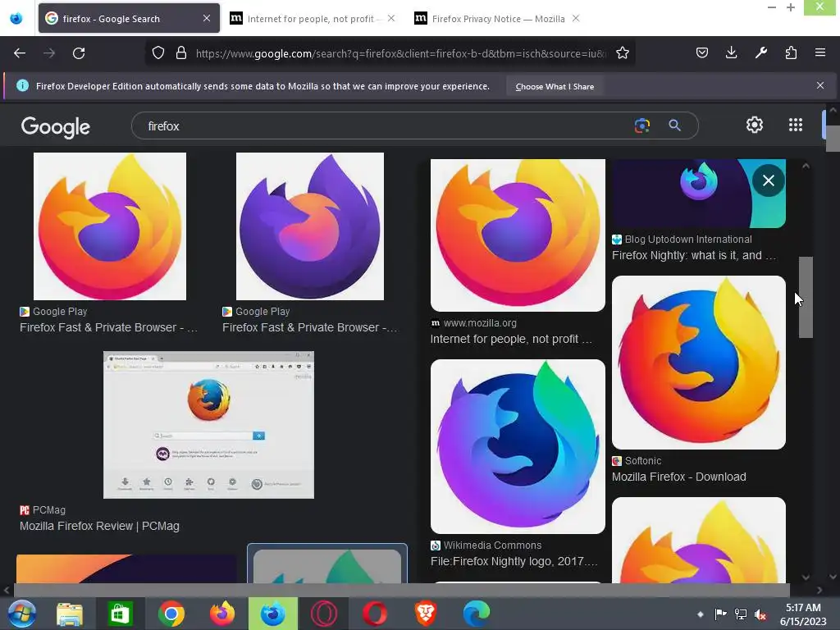Select PCMag Firefox screenshot thumbnail
This screenshot has height=630, width=840.
point(208,425)
